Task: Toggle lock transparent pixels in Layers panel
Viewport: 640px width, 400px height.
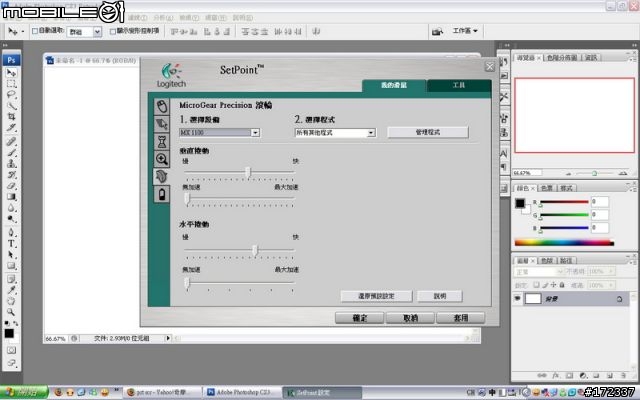Action: click(x=536, y=285)
